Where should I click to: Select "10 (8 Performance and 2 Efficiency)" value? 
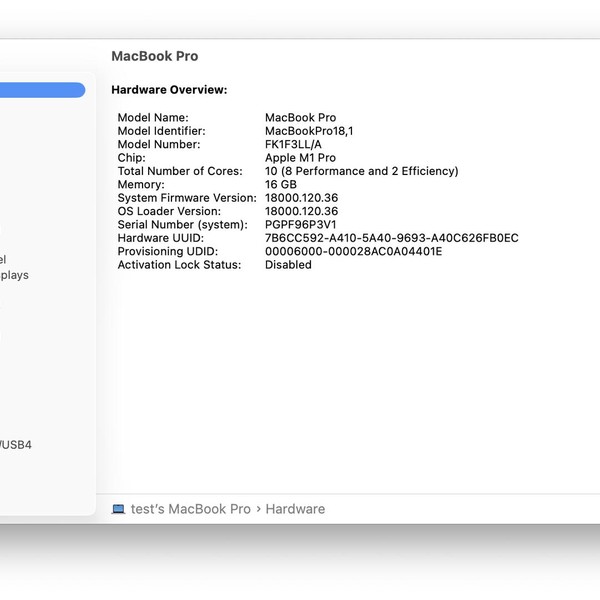(362, 171)
